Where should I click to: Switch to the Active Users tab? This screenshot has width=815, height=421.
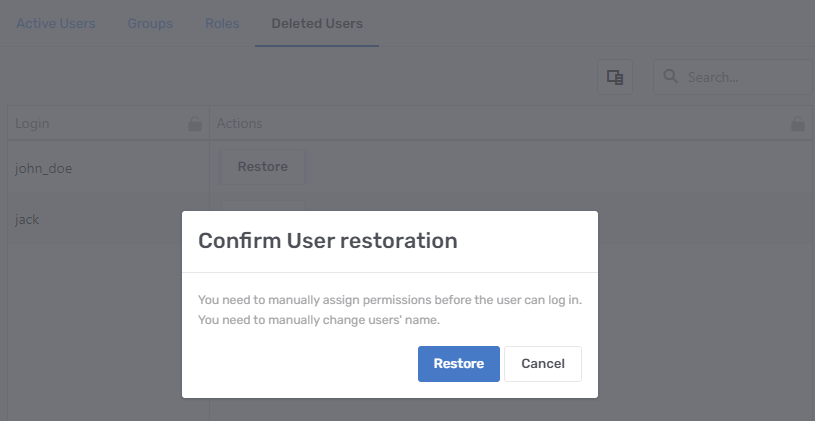[x=56, y=23]
